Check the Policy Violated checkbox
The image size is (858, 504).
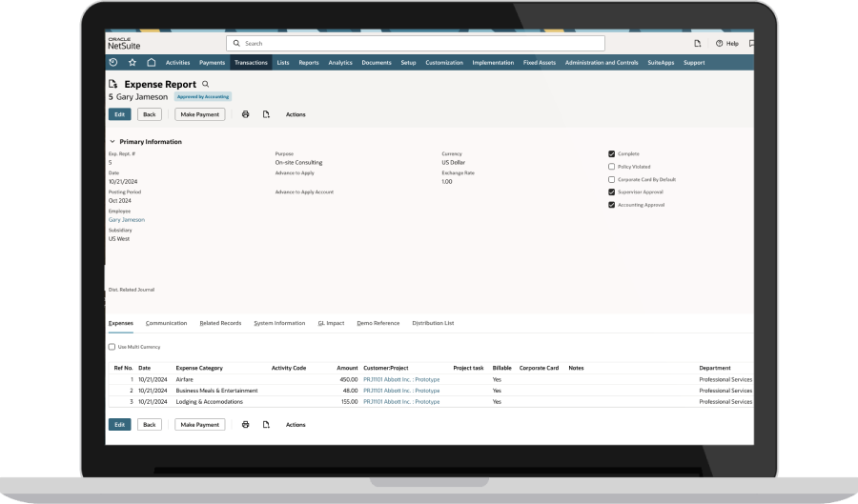(612, 166)
